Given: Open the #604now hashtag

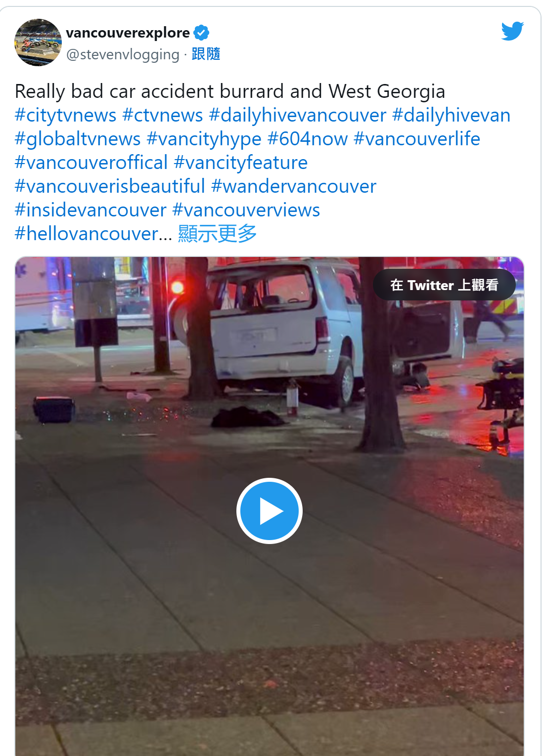Looking at the screenshot, I should [x=308, y=139].
